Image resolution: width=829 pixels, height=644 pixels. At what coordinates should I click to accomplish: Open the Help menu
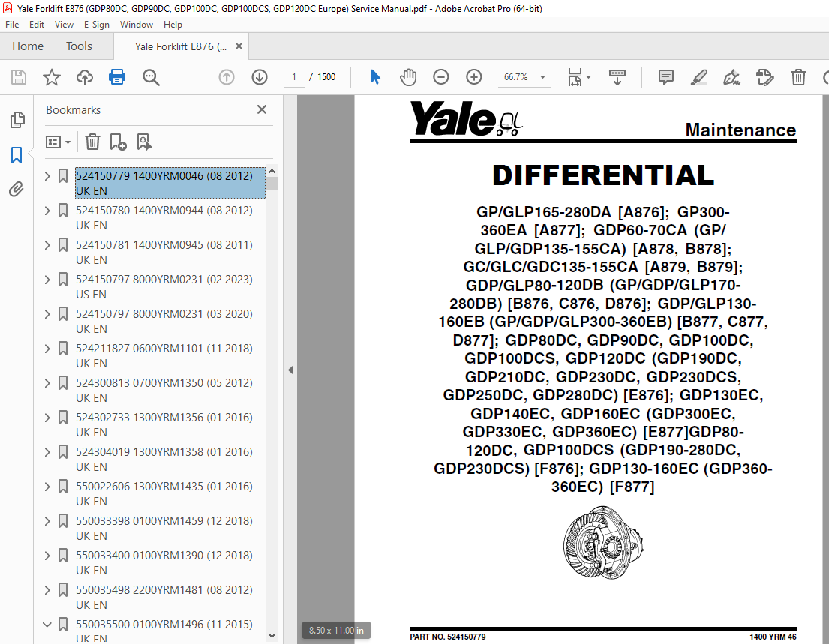(x=173, y=24)
